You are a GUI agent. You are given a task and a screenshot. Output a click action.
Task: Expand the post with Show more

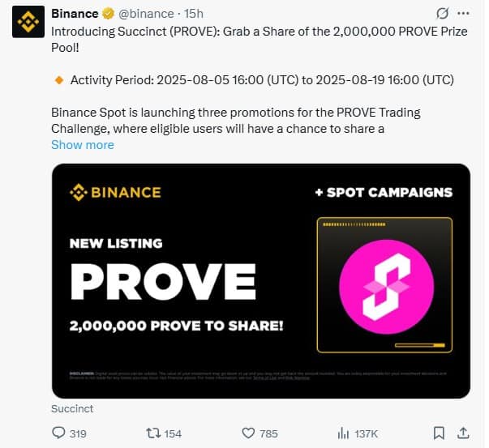pyautogui.click(x=83, y=145)
